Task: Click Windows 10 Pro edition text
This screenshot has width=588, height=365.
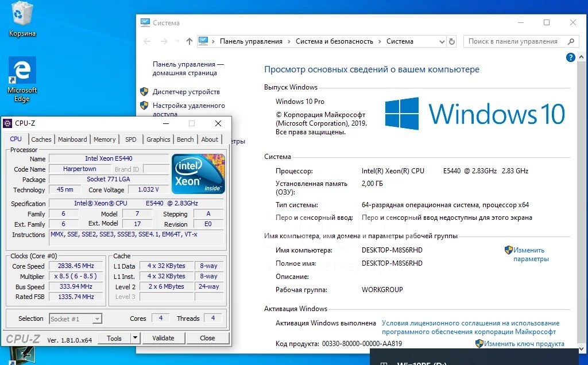Action: tap(300, 102)
